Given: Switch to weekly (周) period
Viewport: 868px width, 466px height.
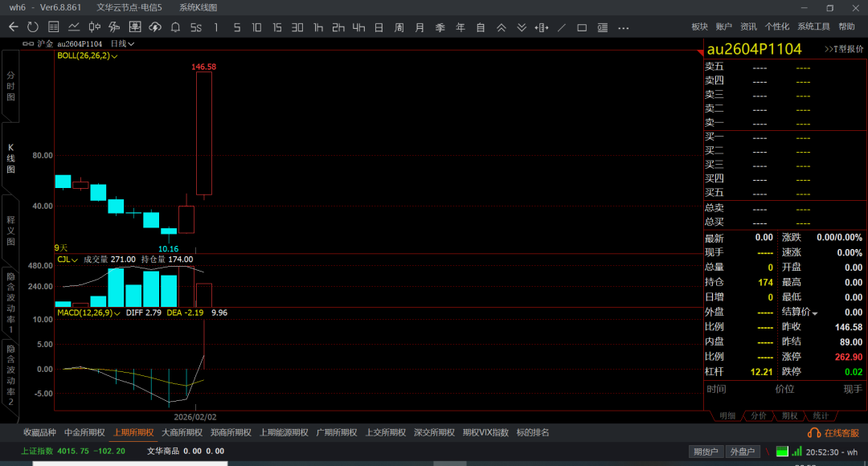Looking at the screenshot, I should [x=399, y=27].
